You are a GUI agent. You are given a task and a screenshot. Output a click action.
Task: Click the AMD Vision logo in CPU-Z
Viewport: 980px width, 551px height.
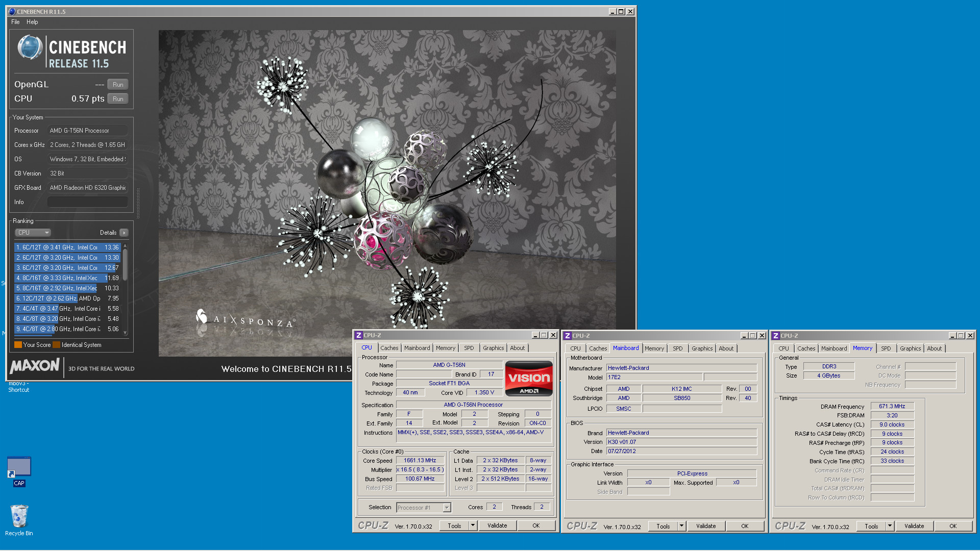(x=529, y=378)
